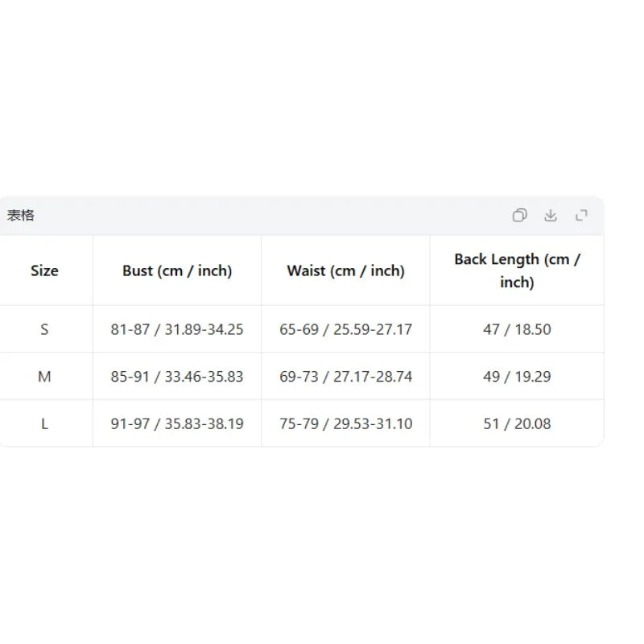Select the Back Length column header

(x=517, y=270)
